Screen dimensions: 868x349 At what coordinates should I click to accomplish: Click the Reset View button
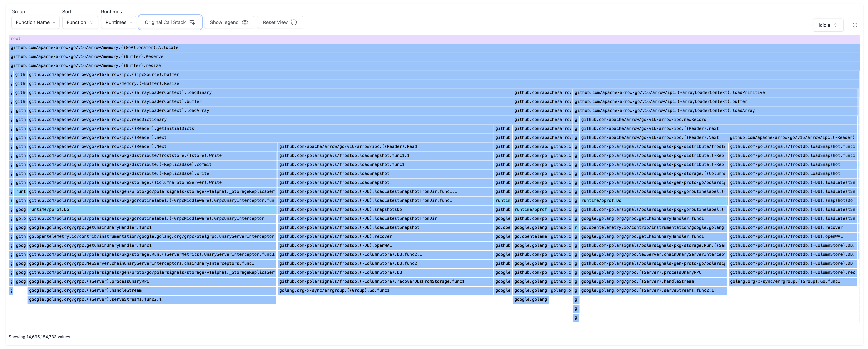280,22
